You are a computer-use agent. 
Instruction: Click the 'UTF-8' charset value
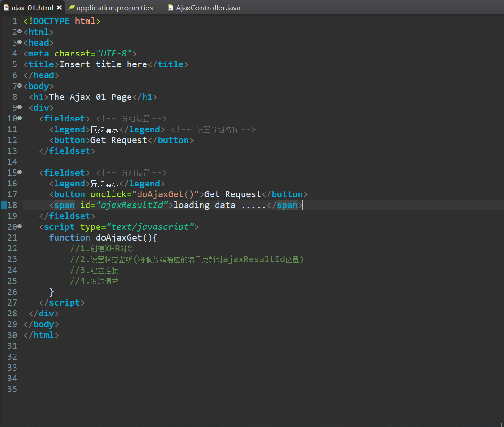click(x=114, y=53)
